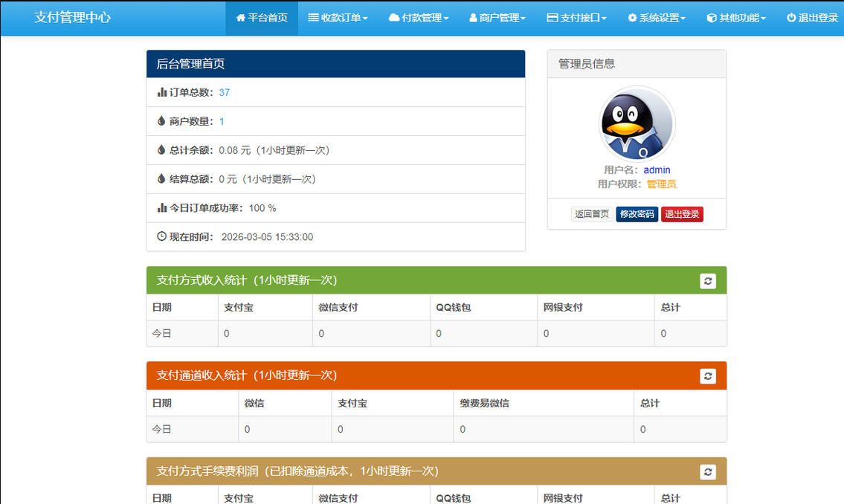
Task: Click the clock icon beside 现在时间
Action: 162,236
